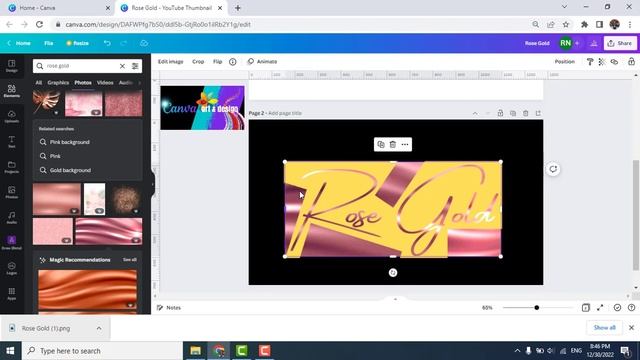
Task: Open the Draw (Beta) tool in the sidebar
Action: pyautogui.click(x=11, y=242)
